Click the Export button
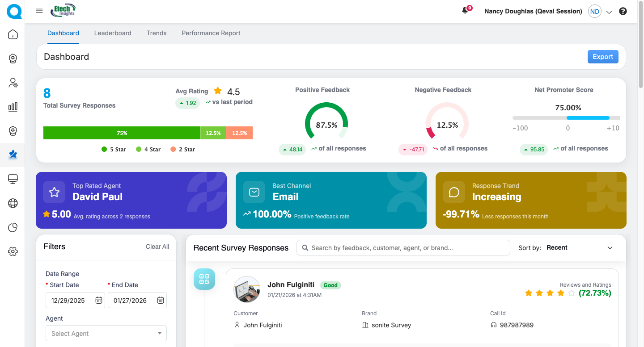This screenshot has height=347, width=644. pos(602,57)
